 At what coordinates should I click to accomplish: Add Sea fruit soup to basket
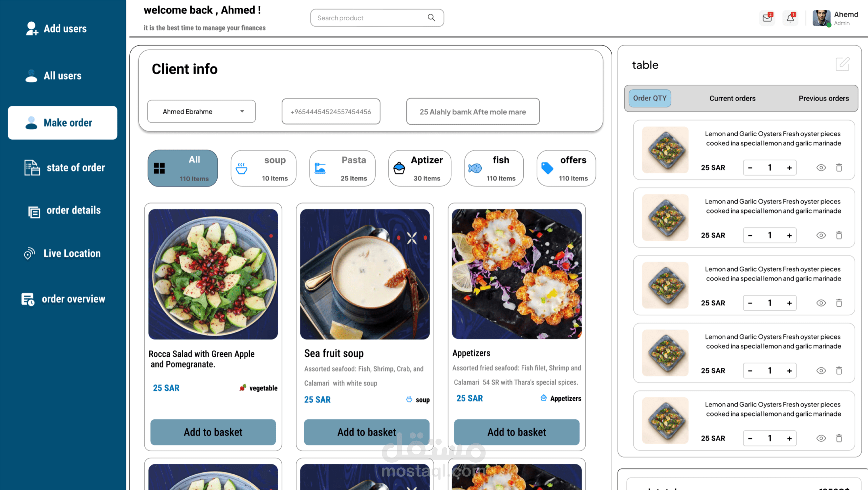(367, 432)
